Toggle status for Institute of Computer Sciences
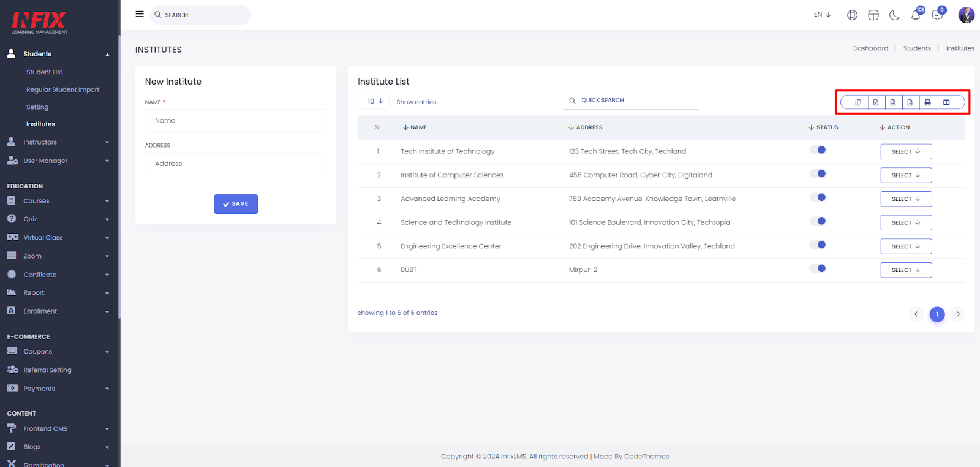 pyautogui.click(x=818, y=173)
